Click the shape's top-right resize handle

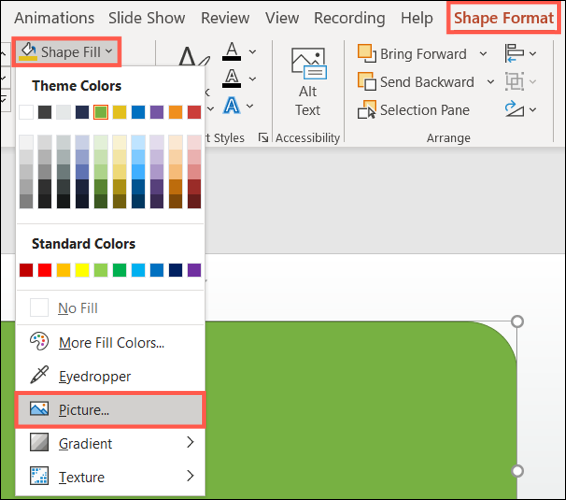point(517,321)
